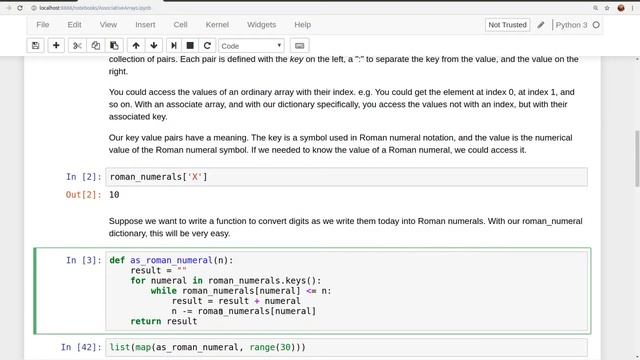Click the 'while roman_numerals[numeral]' line
Image resolution: width=640 pixels, height=360 pixels.
coord(241,291)
